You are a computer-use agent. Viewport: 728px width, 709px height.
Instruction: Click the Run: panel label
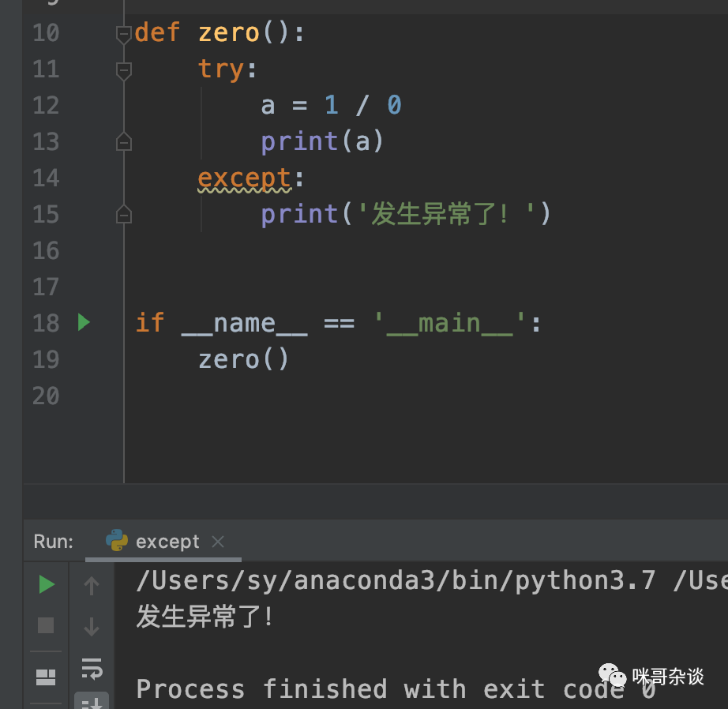tap(54, 542)
